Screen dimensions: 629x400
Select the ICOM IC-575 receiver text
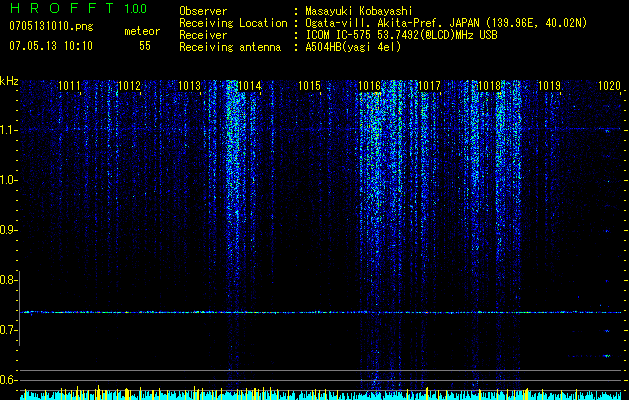[401, 35]
